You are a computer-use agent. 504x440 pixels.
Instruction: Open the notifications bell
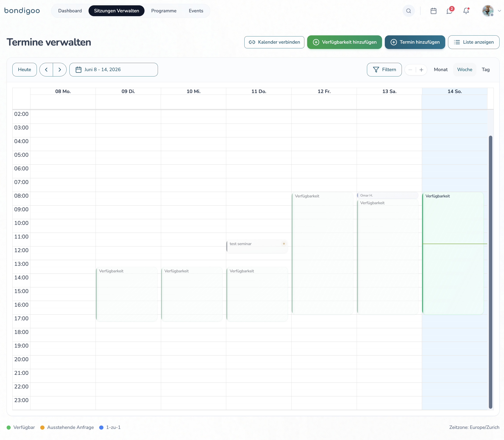(x=466, y=11)
